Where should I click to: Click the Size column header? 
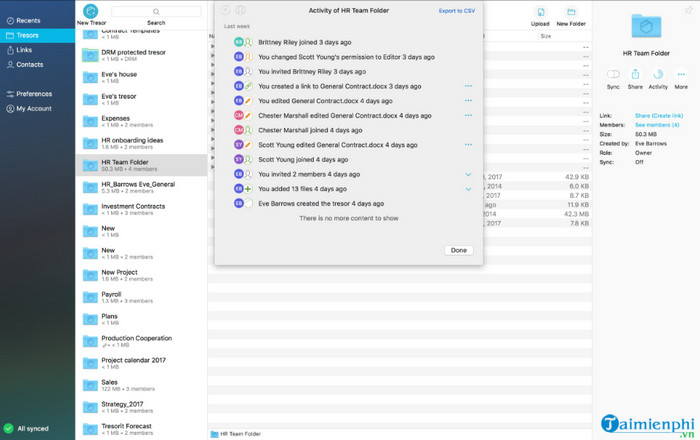tap(546, 36)
